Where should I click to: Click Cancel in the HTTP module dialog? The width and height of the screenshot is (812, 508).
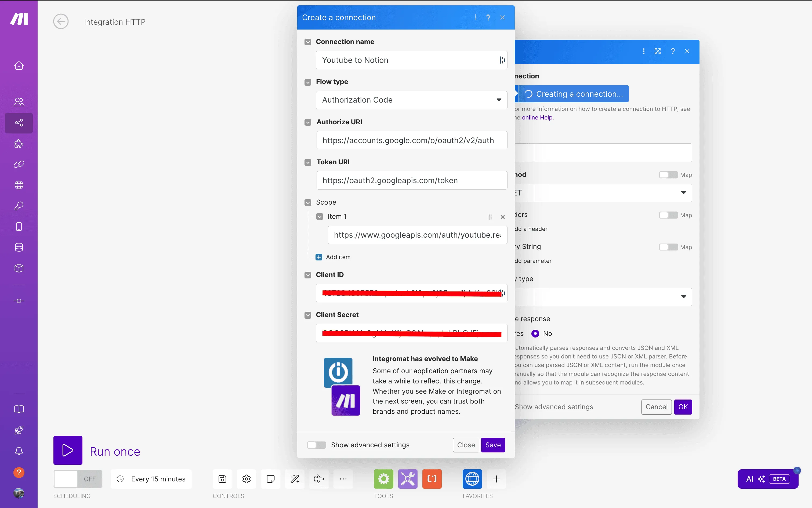(x=657, y=407)
